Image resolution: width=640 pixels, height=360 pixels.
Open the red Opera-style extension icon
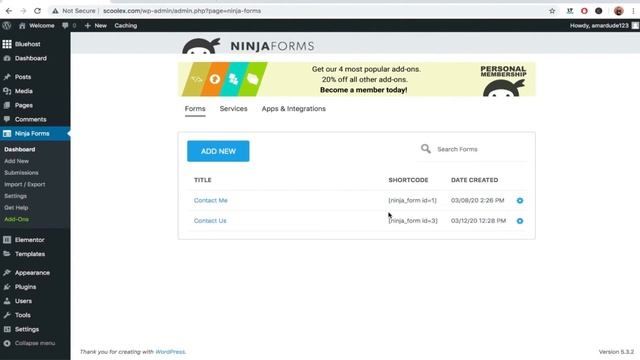pos(584,11)
